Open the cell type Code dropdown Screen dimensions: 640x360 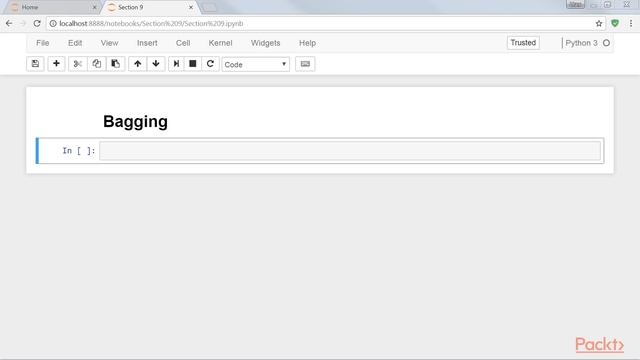(x=256, y=64)
